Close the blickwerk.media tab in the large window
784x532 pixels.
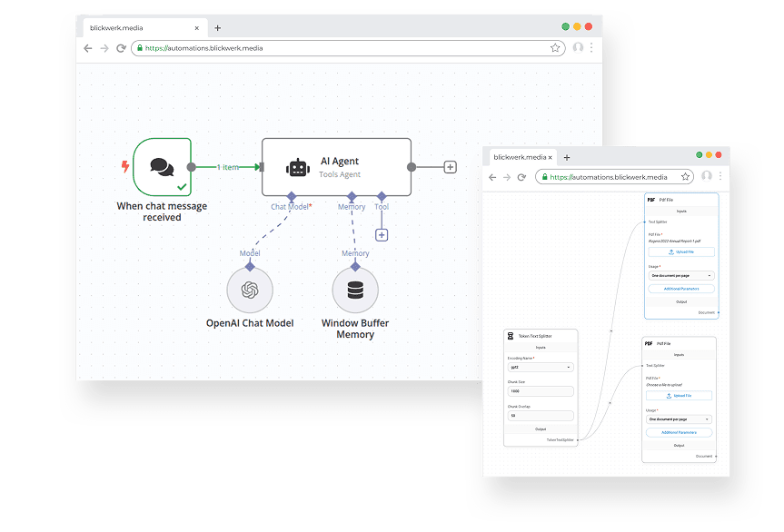(x=197, y=28)
